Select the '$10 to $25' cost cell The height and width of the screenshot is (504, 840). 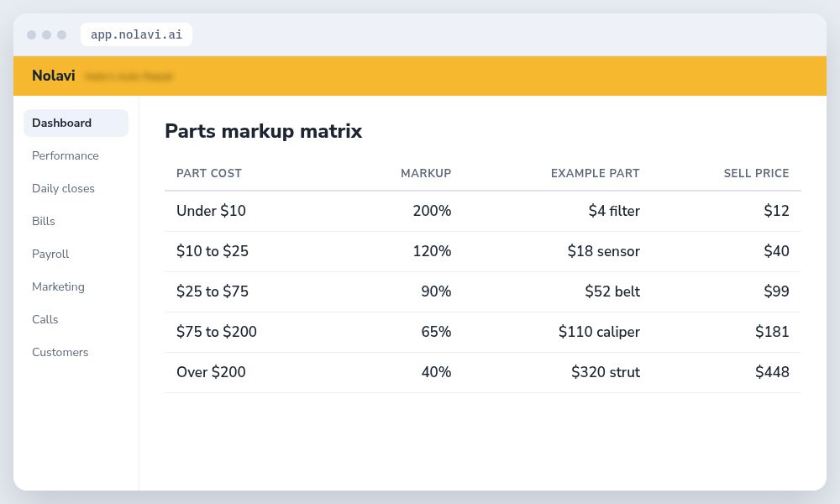pyautogui.click(x=213, y=251)
